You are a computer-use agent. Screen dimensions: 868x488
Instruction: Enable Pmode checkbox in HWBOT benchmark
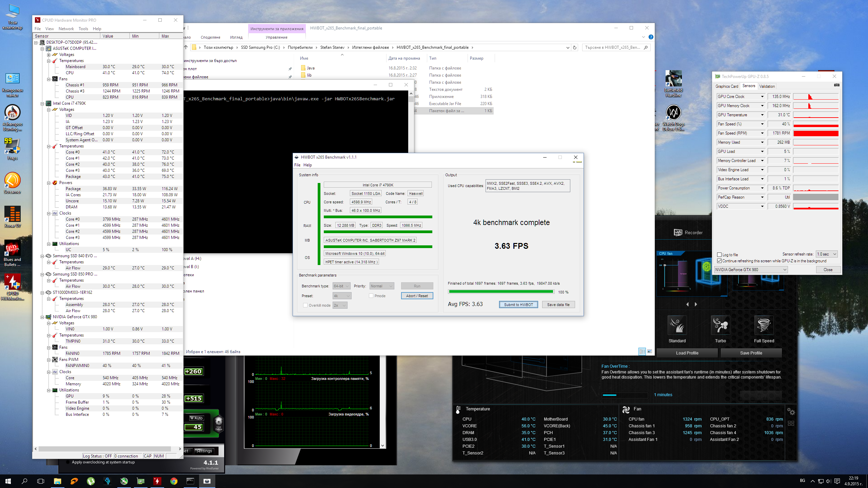(371, 296)
